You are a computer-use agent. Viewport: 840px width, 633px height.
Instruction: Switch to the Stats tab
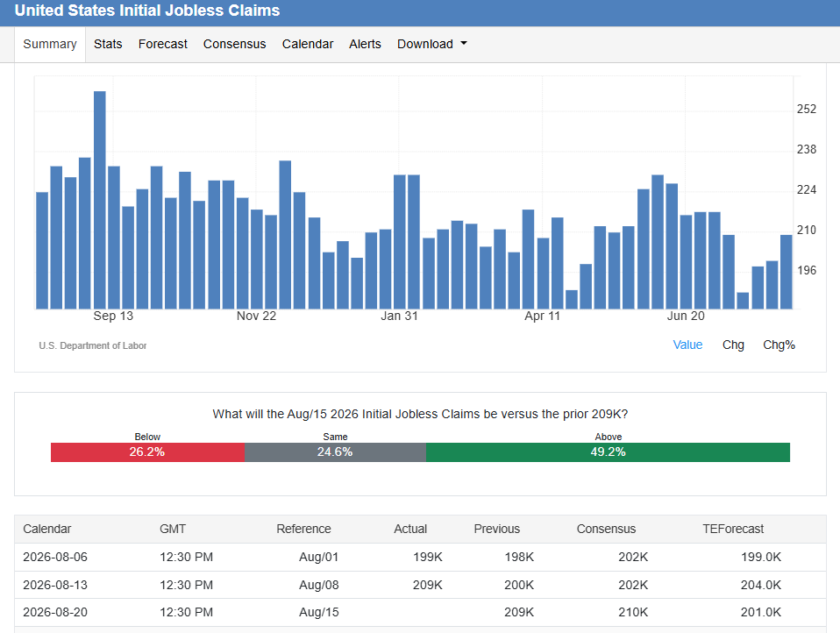point(108,45)
